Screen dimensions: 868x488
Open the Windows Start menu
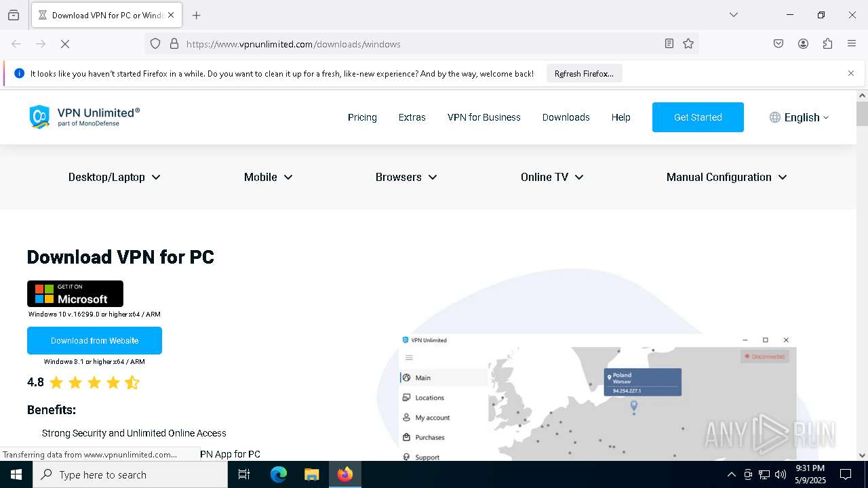point(16,474)
